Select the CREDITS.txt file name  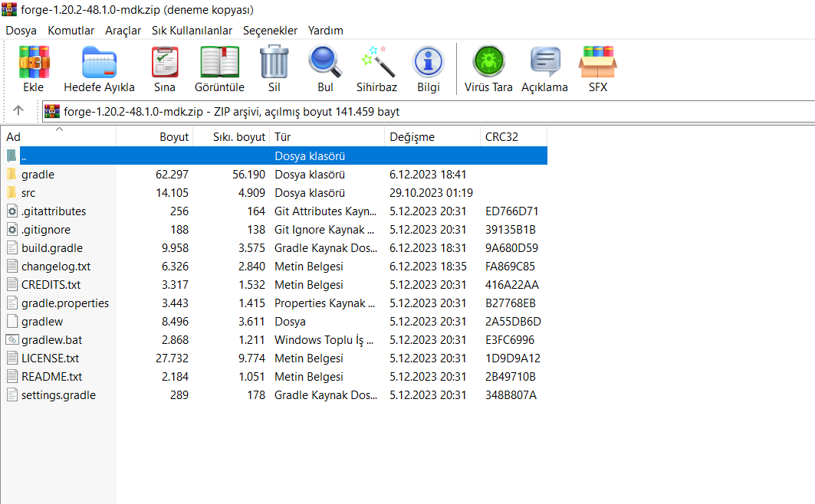(51, 284)
